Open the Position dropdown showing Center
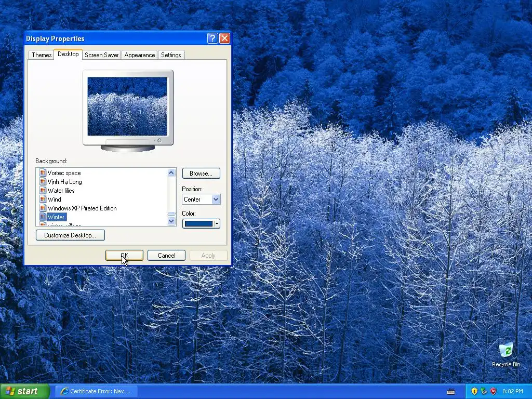This screenshot has width=532, height=399. pyautogui.click(x=201, y=199)
